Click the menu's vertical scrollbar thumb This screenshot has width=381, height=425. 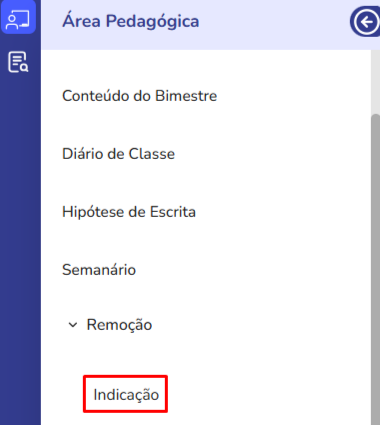tap(375, 269)
